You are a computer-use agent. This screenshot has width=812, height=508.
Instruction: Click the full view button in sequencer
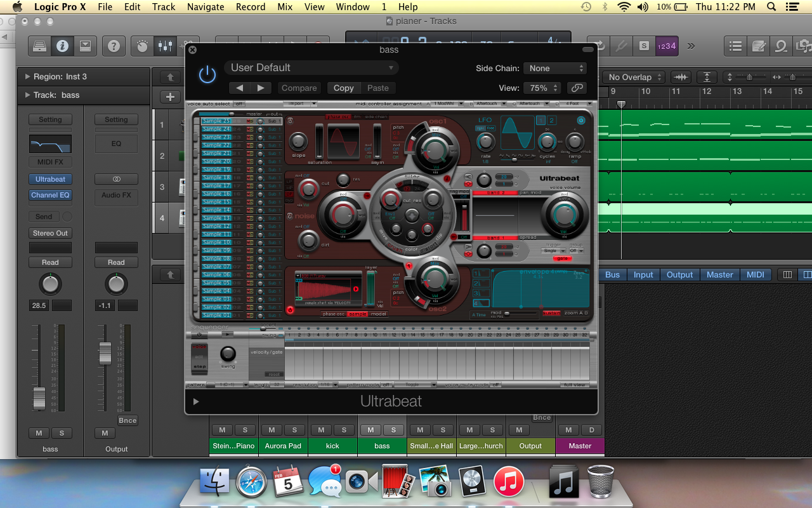pyautogui.click(x=575, y=385)
